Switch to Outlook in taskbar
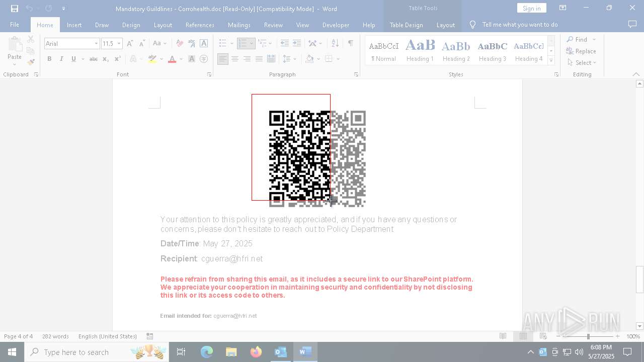 point(281,352)
